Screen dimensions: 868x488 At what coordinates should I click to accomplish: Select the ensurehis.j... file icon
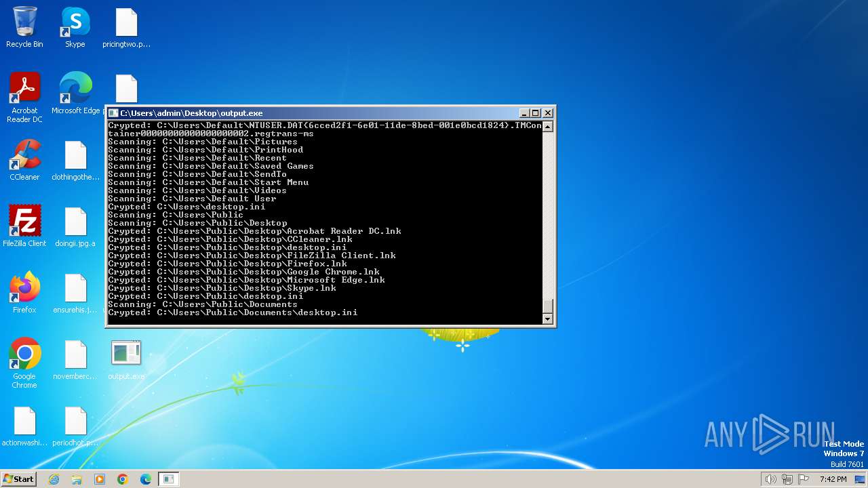(x=75, y=293)
